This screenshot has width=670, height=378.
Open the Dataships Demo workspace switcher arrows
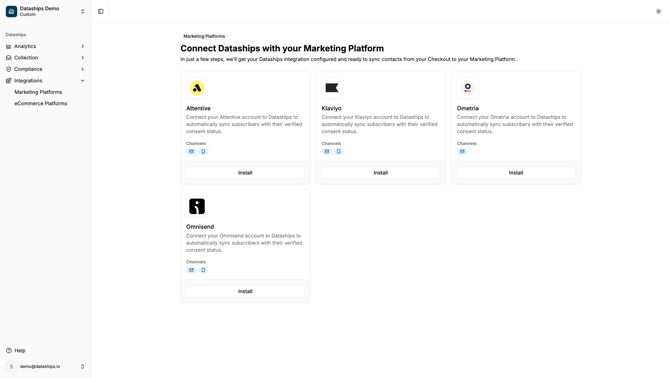82,12
